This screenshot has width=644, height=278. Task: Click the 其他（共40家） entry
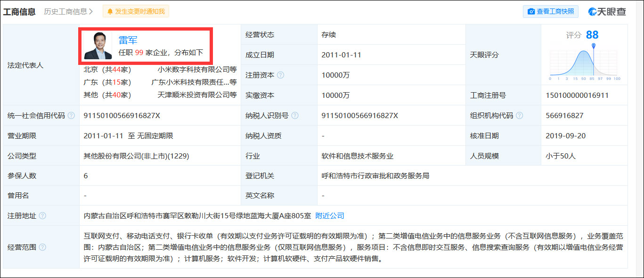pos(107,95)
